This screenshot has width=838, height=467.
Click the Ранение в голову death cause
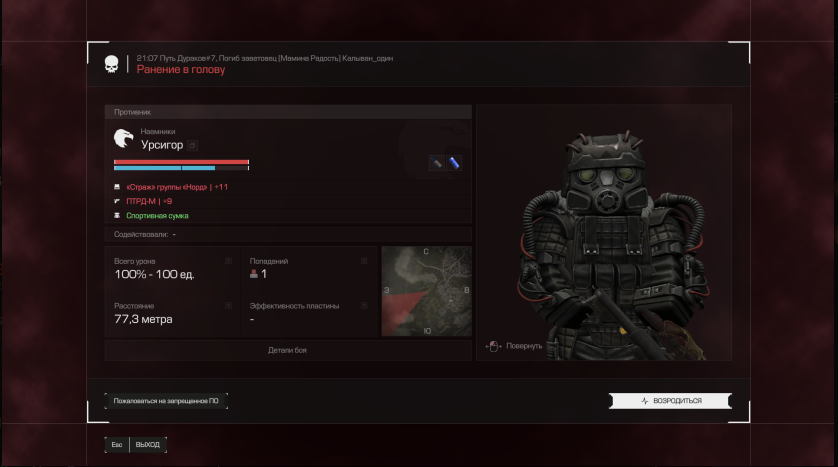pos(181,69)
